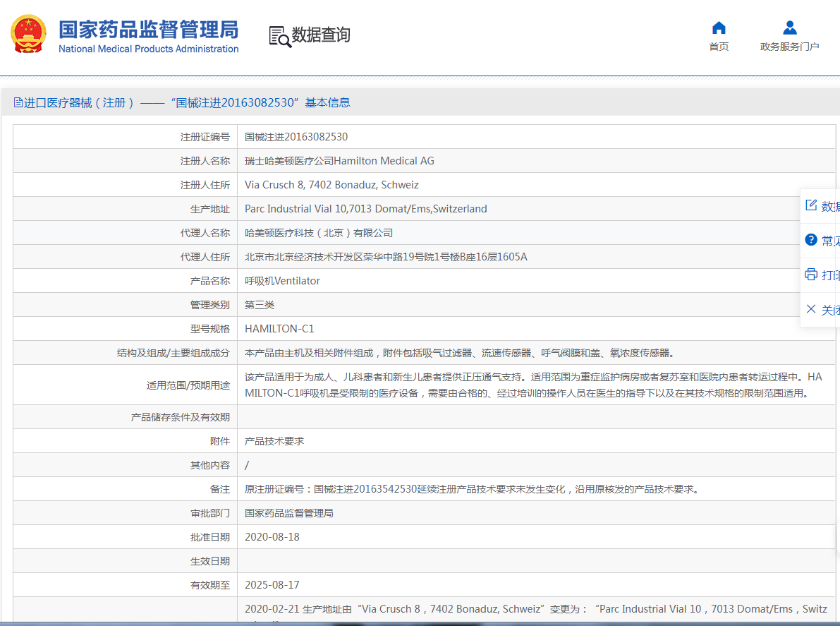Click the 审批部门 label
The image size is (840, 626).
point(210,514)
